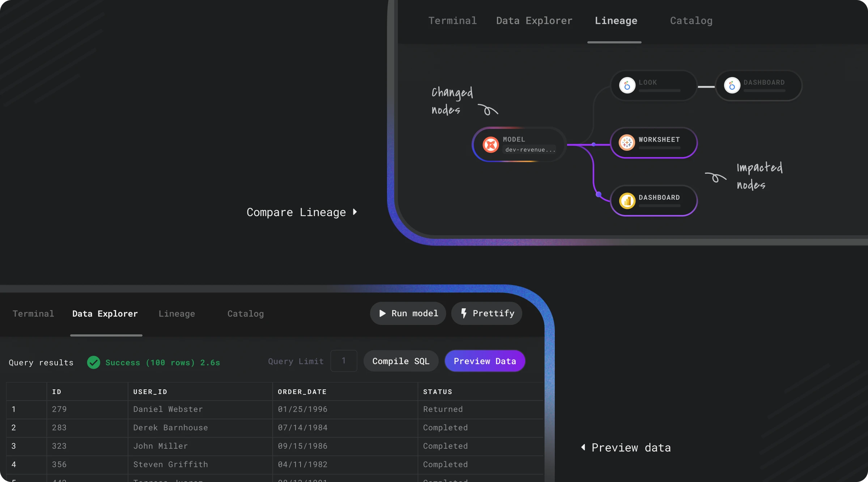Click the green success checkmark icon

94,362
